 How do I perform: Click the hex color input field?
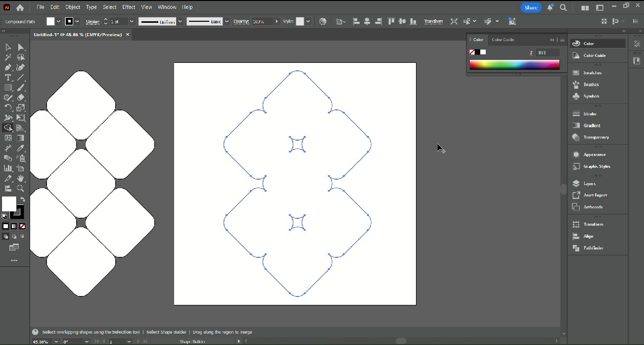[x=548, y=52]
